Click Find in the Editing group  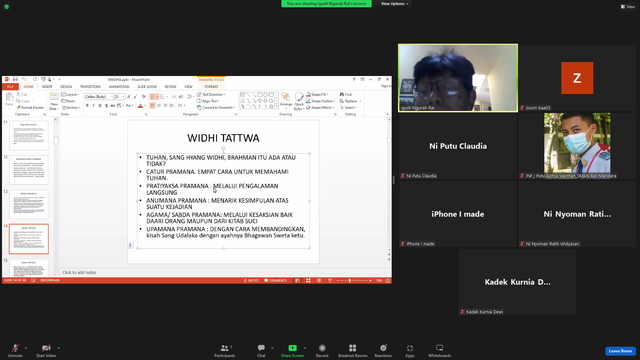(x=346, y=94)
